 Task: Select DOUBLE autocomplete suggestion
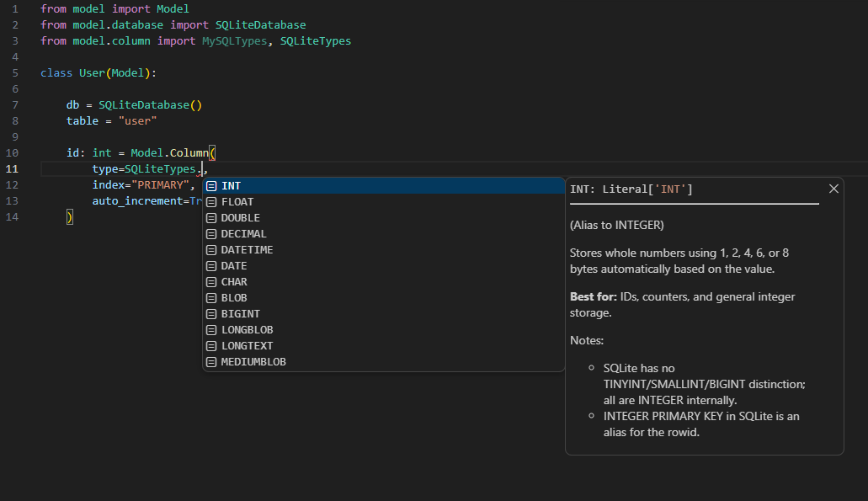click(384, 218)
